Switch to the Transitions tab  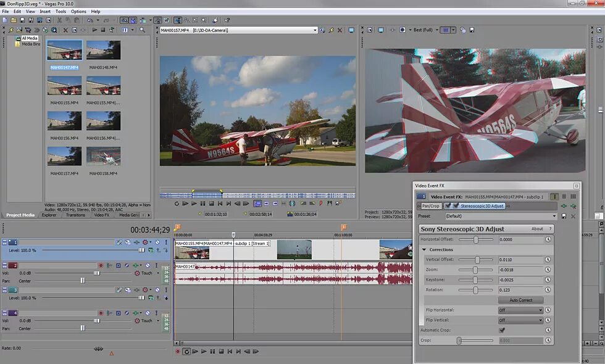pos(75,215)
